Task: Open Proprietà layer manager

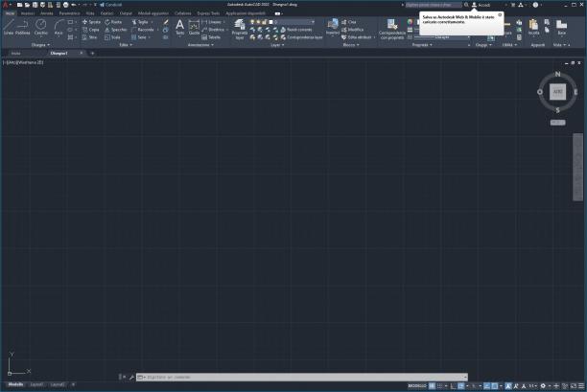Action: 240,29
